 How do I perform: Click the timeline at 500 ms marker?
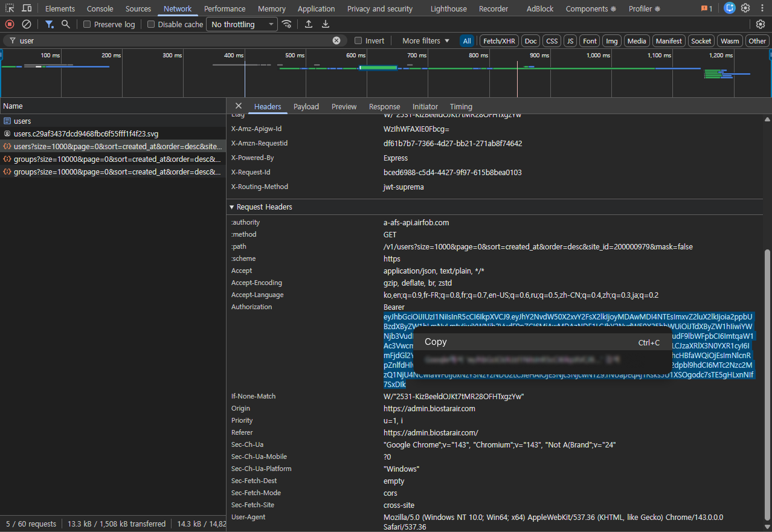click(x=295, y=56)
